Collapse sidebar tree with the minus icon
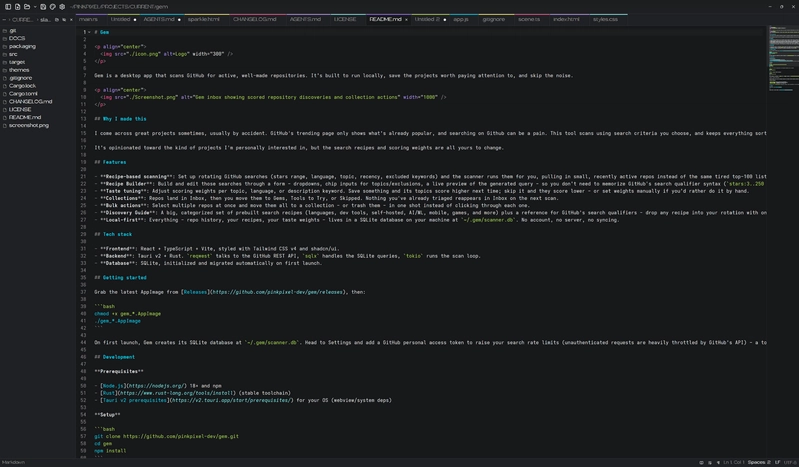Viewport: 799px width, 467px height. click(4, 19)
